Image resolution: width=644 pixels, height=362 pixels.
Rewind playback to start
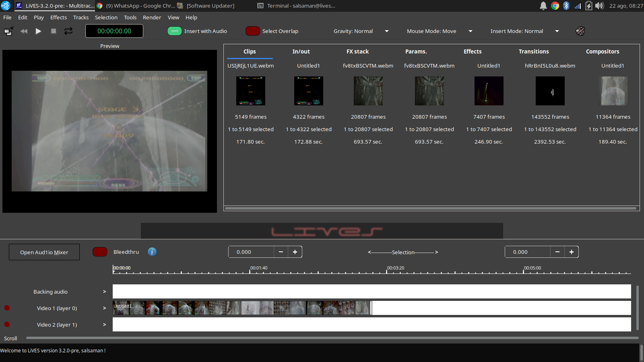[24, 31]
